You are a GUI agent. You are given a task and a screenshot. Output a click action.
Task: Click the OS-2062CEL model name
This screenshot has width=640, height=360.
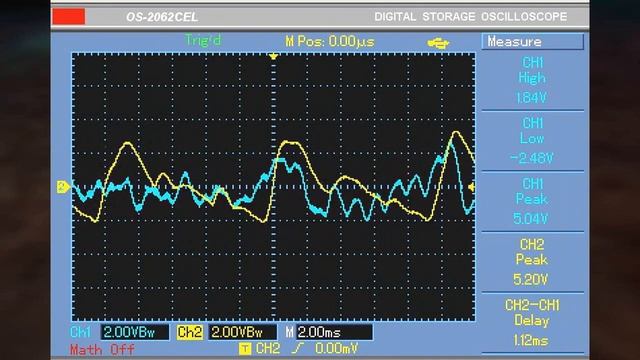(x=162, y=17)
